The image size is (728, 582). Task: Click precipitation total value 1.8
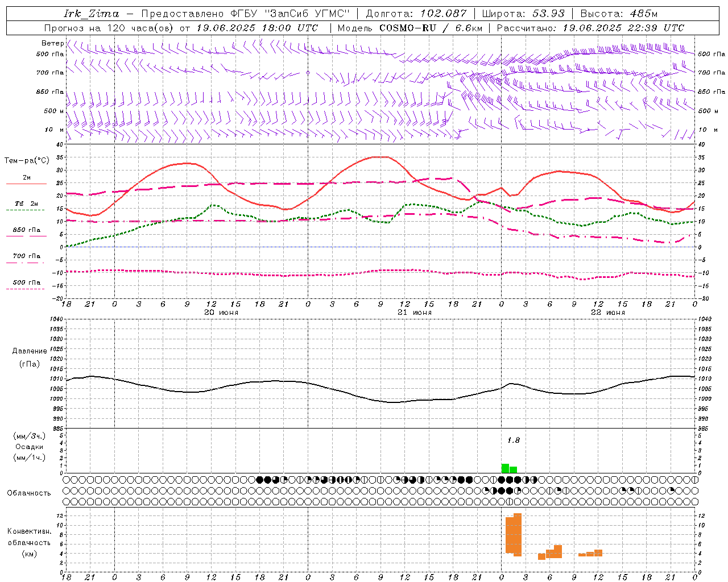point(514,440)
